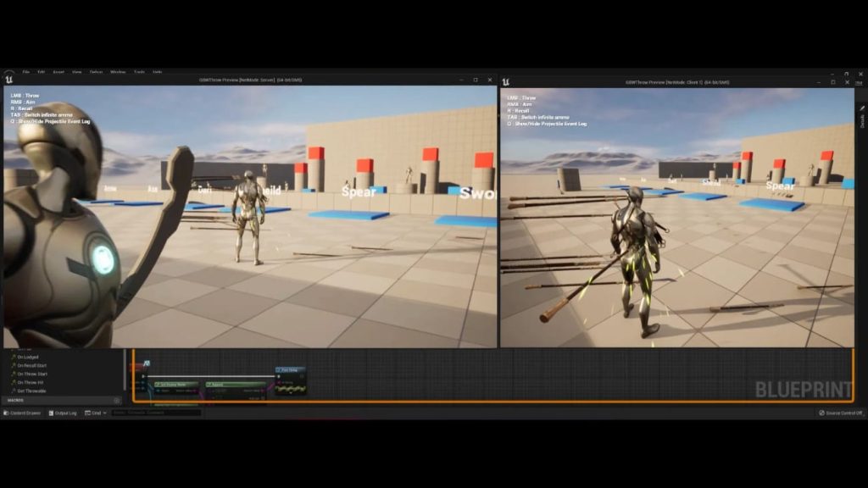Click the My Blueprint panel scrollbar

click(125, 369)
